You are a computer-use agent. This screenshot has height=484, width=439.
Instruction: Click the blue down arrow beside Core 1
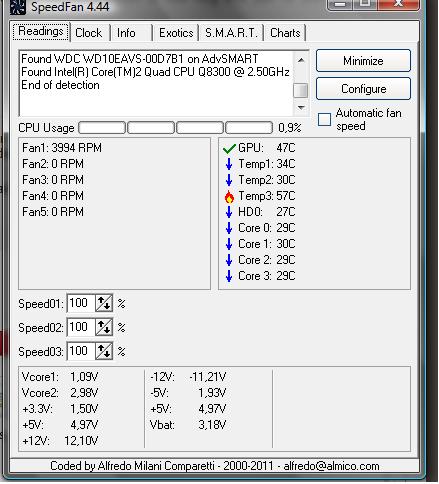[229, 244]
